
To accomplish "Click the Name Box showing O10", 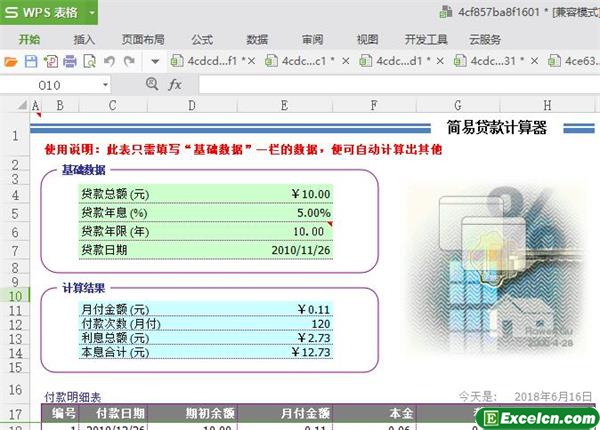I will pyautogui.click(x=50, y=85).
